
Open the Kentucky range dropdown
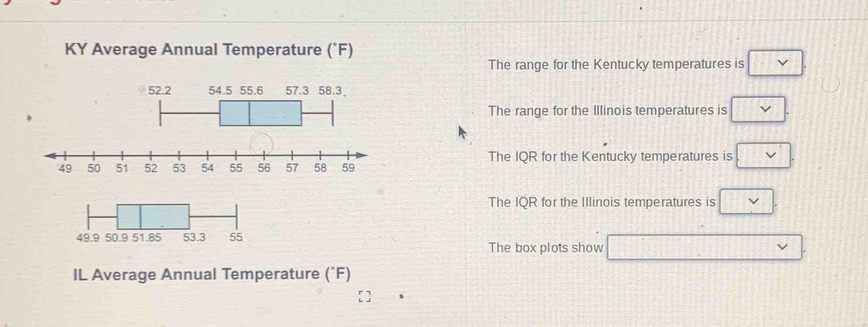pyautogui.click(x=775, y=63)
